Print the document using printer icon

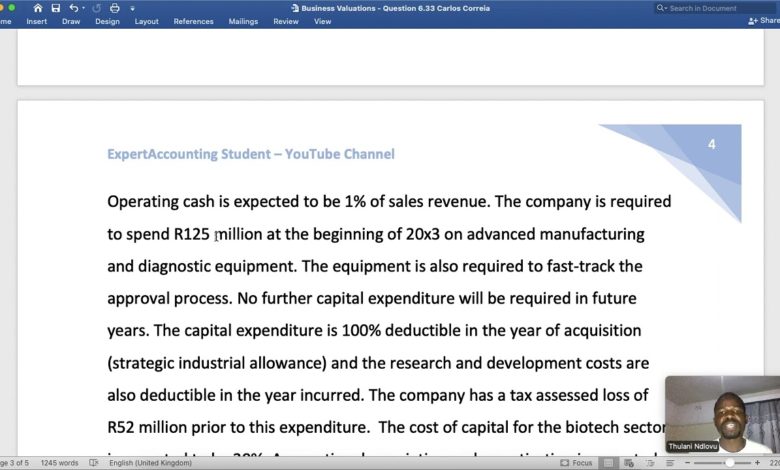116,8
